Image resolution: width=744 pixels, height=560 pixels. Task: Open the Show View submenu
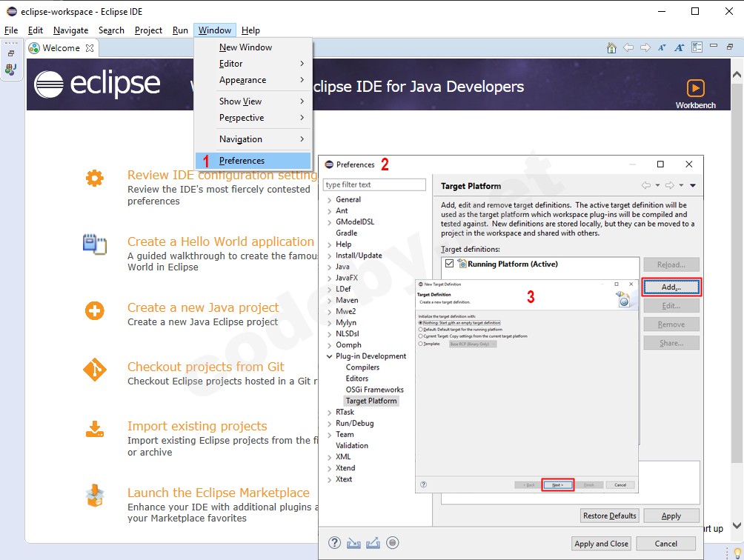coord(253,101)
